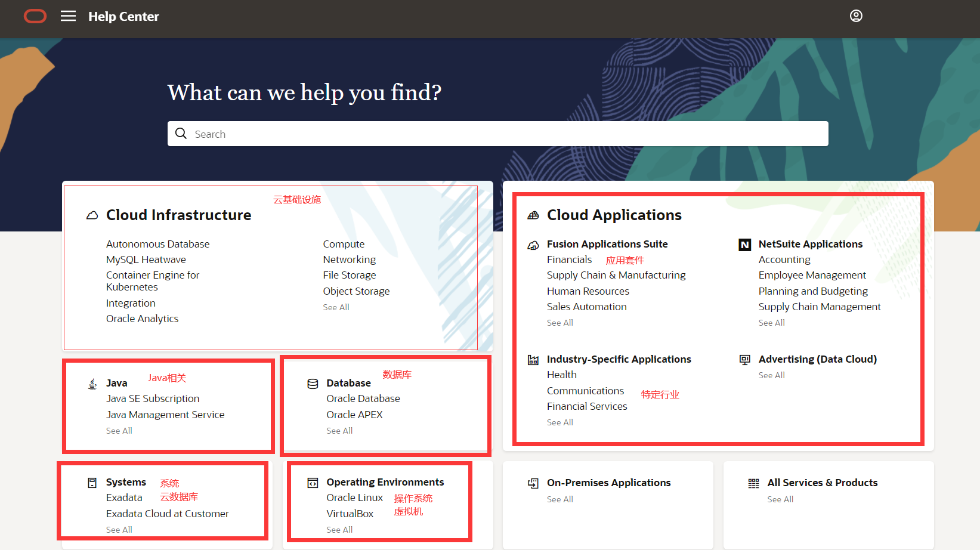This screenshot has width=980, height=550.
Task: Click the Advertising (Data Cloud) icon
Action: [x=745, y=360]
